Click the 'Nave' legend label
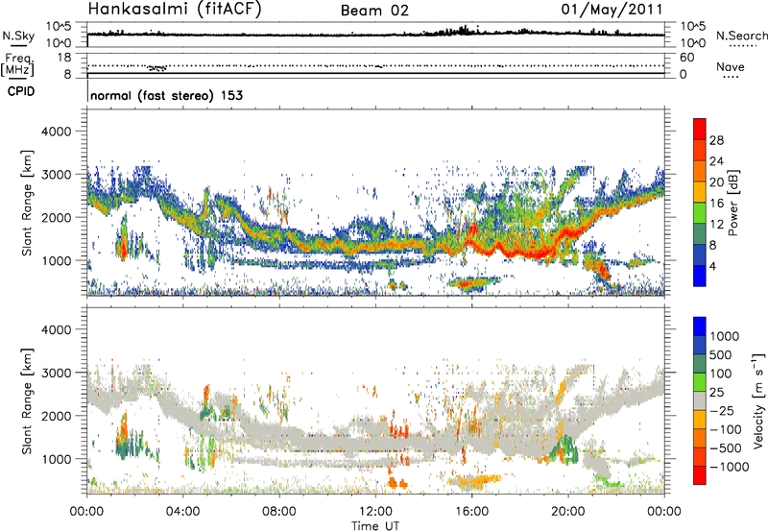Screen dimensions: 768x532 pyautogui.click(x=731, y=66)
